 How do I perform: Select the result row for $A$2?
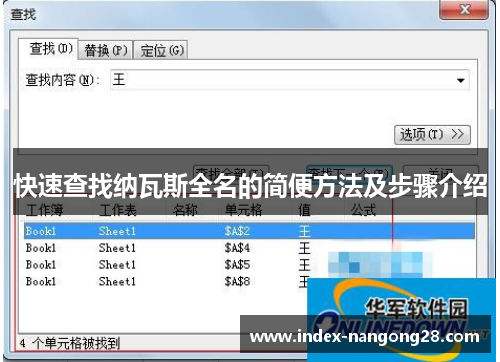click(249, 231)
